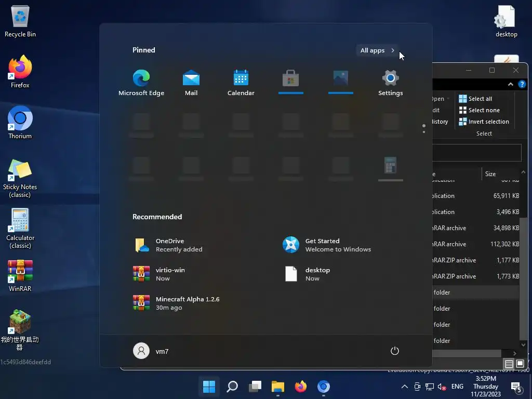The image size is (532, 399).
Task: Select row with 65,911 KB size
Action: pyautogui.click(x=476, y=196)
